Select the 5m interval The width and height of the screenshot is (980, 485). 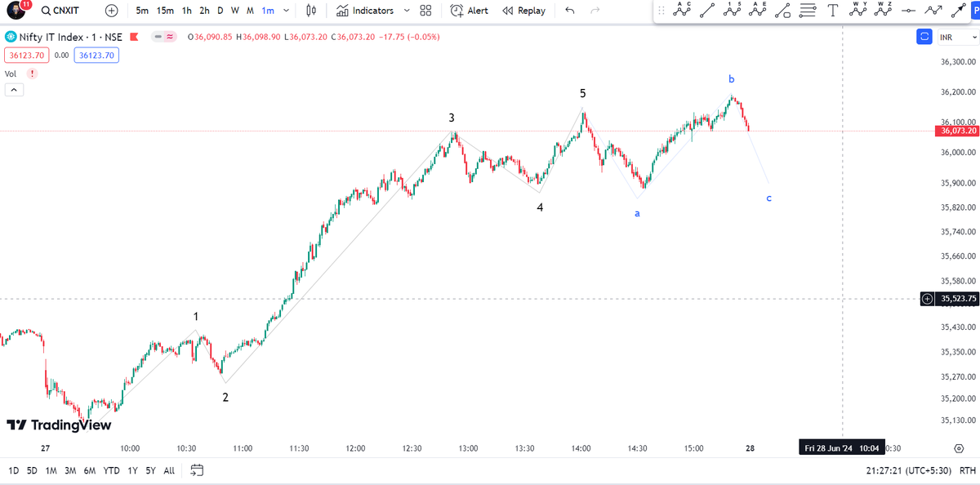[142, 11]
